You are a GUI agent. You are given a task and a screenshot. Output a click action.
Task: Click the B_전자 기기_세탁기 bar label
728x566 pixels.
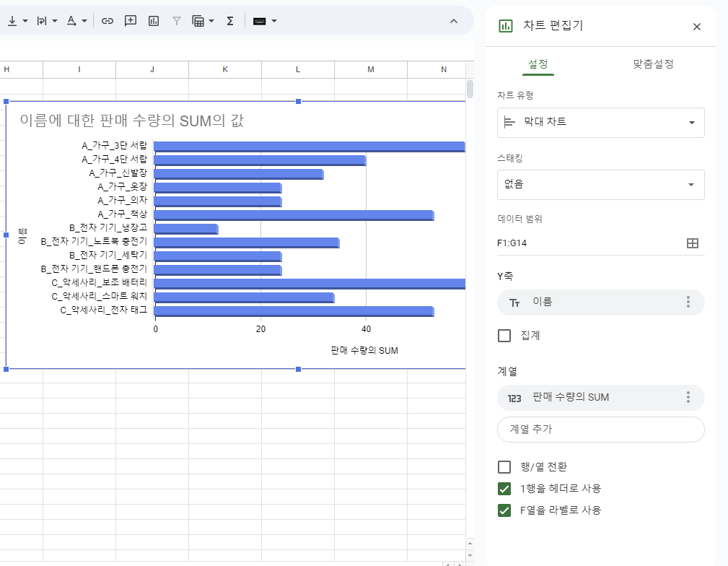coord(108,255)
